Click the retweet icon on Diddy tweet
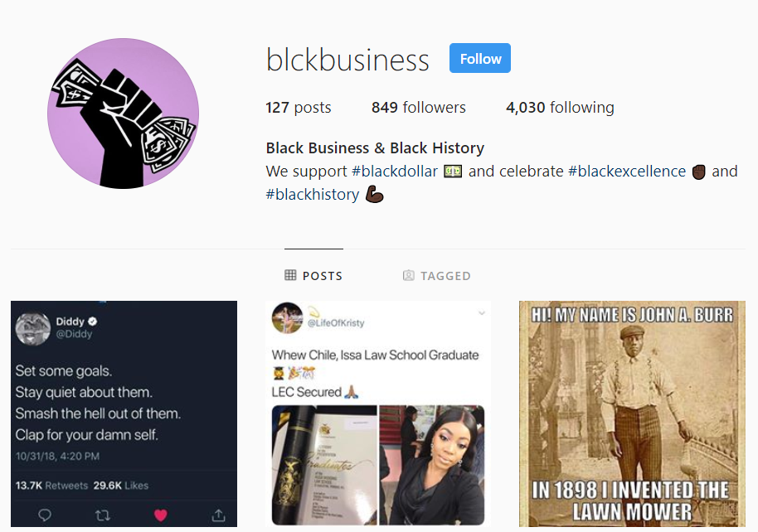This screenshot has width=758, height=532. coord(103,515)
